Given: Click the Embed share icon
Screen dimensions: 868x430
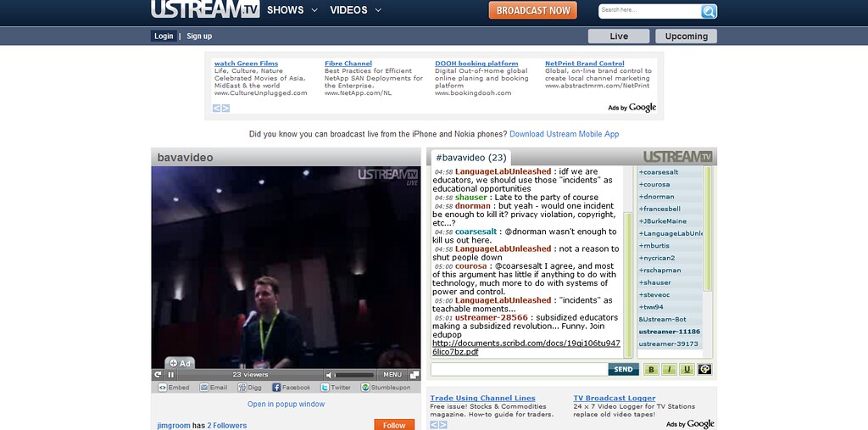Looking at the screenshot, I should (174, 388).
